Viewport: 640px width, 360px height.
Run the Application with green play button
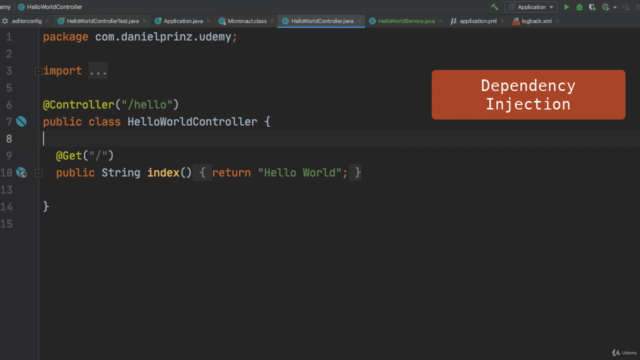[x=566, y=7]
